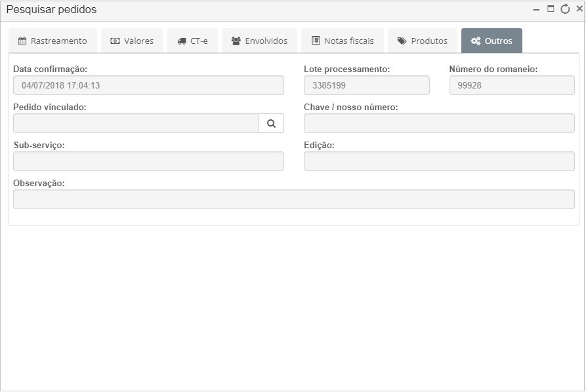Click the Observação text field
This screenshot has height=392, width=586.
pyautogui.click(x=294, y=199)
